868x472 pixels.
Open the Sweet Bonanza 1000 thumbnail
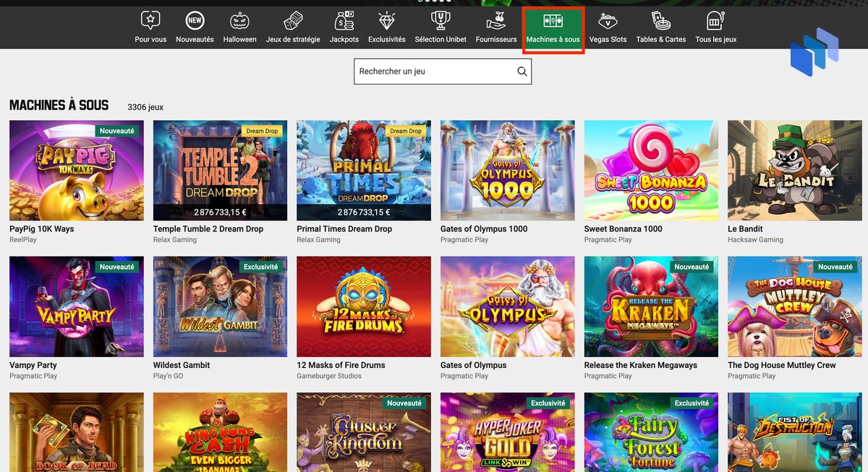pyautogui.click(x=651, y=171)
